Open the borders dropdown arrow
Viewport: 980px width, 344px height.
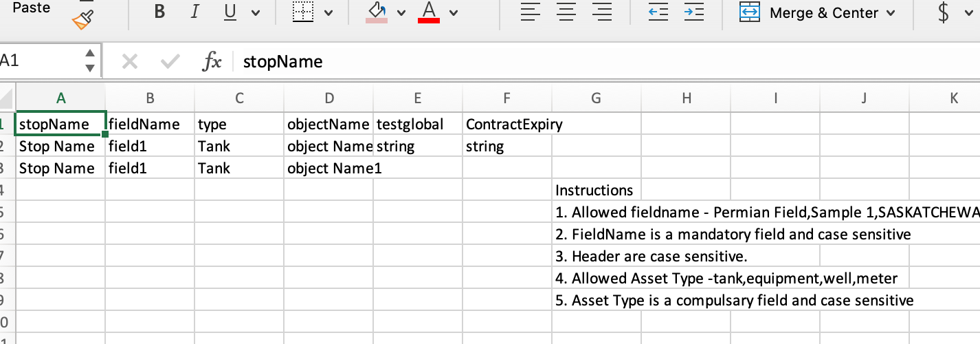(328, 12)
